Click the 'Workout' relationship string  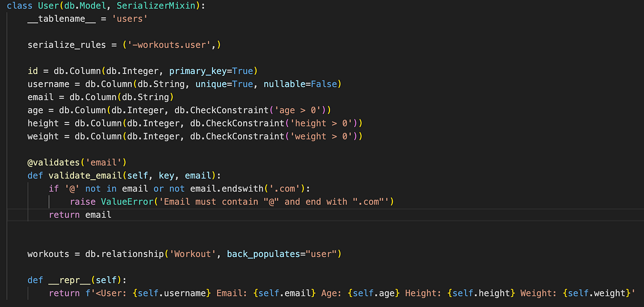click(192, 253)
